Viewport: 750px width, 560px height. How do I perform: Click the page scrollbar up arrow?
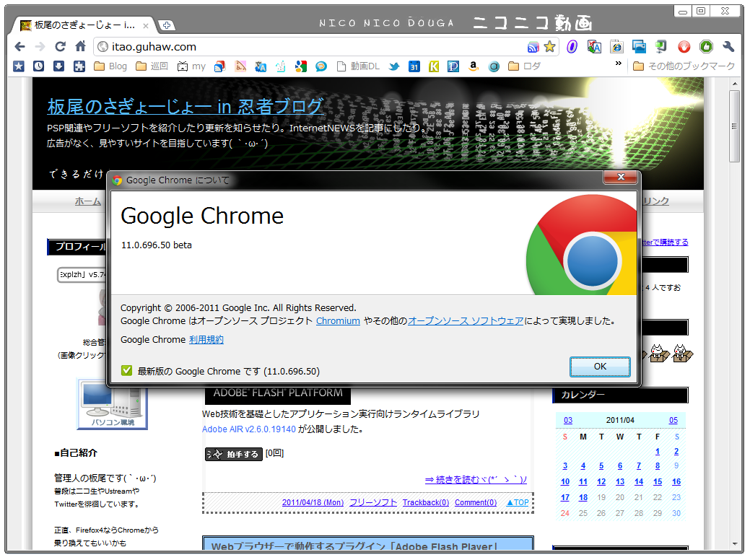click(x=735, y=84)
